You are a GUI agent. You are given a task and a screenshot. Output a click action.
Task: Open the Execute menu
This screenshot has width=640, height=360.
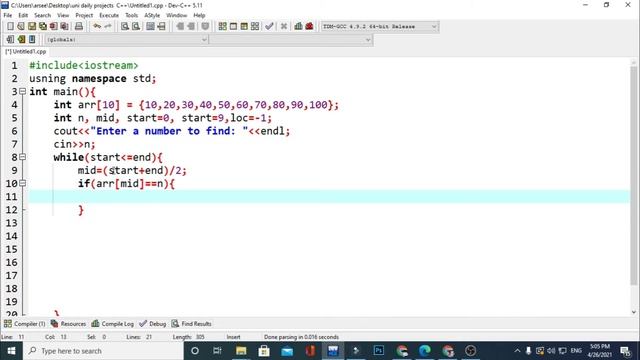pos(109,15)
